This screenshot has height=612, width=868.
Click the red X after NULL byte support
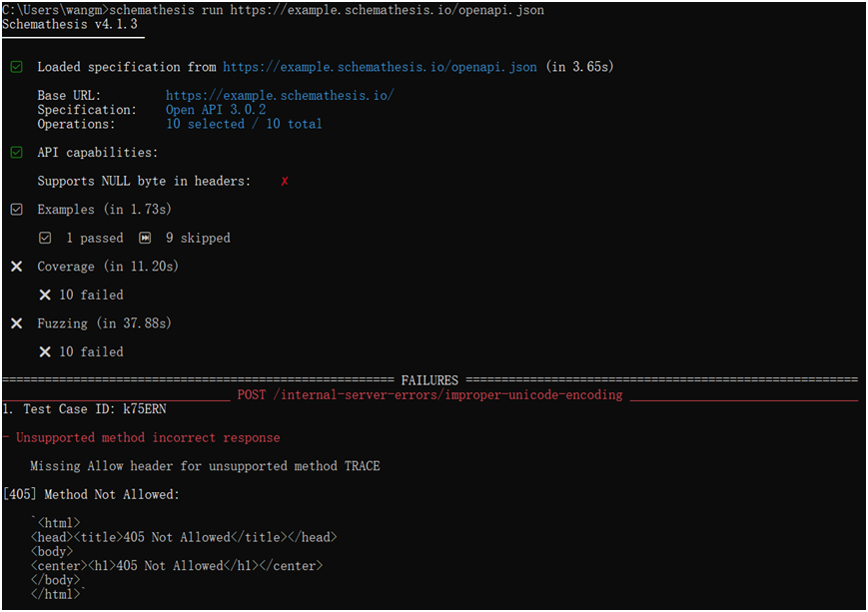tap(285, 182)
